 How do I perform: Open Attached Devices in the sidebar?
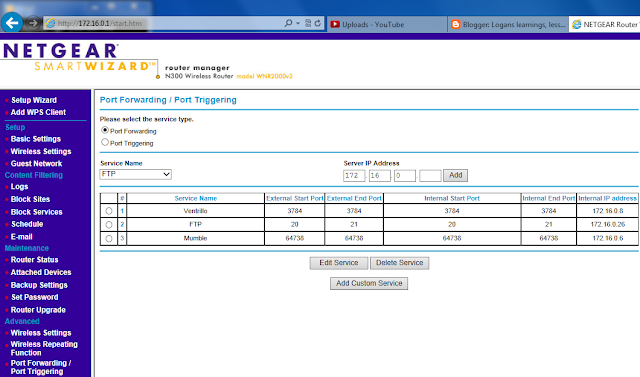[x=41, y=272]
